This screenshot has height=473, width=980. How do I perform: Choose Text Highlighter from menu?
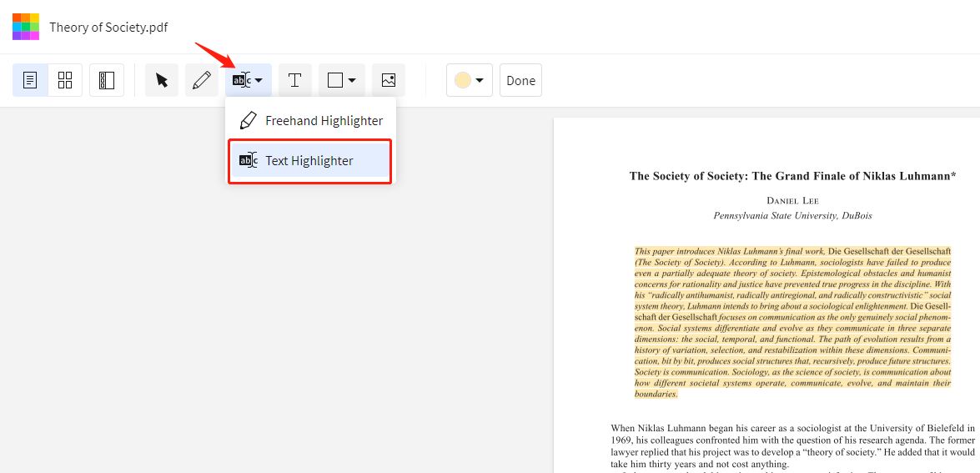[310, 161]
